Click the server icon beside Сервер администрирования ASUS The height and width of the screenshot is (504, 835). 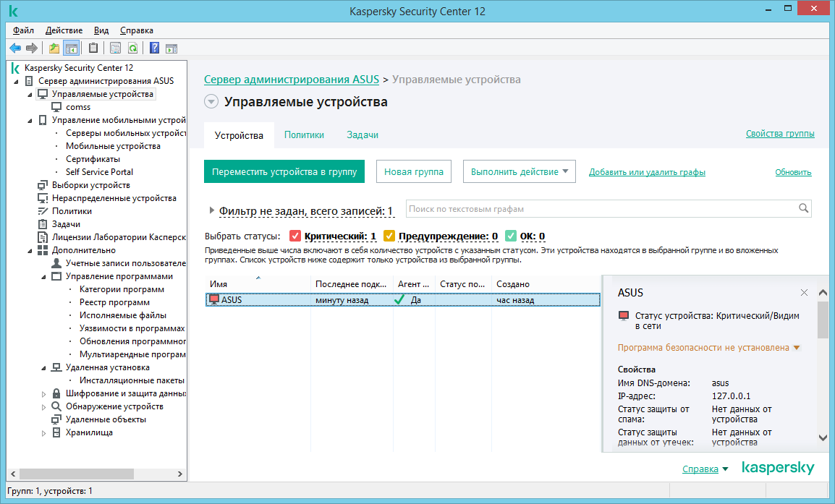pyautogui.click(x=29, y=81)
